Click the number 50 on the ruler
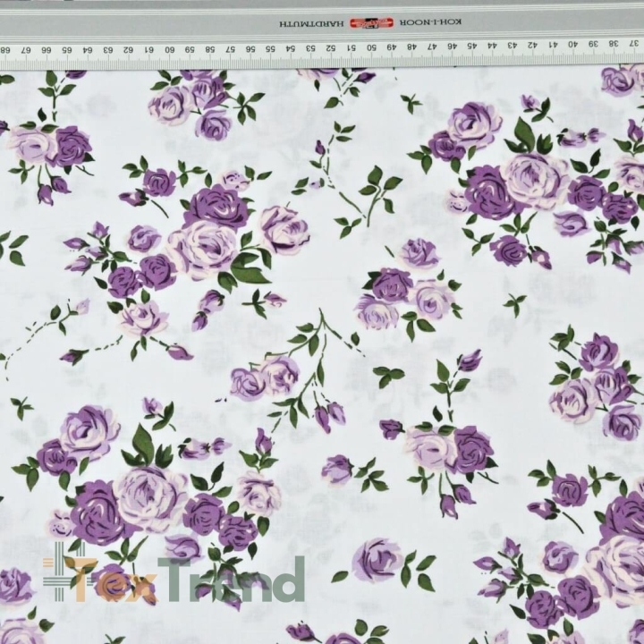644x644 pixels. point(371,47)
